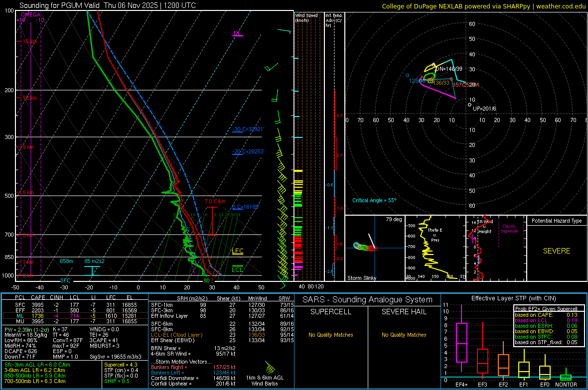Click the magenta 'Classic Supercell' label
Viewport: 588px width, 390px height.
[x=509, y=229]
